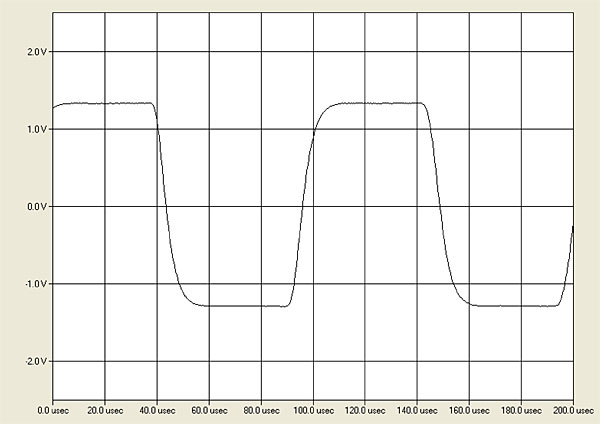
Task: Click the 120.0 usec time label
Action: tap(365, 410)
